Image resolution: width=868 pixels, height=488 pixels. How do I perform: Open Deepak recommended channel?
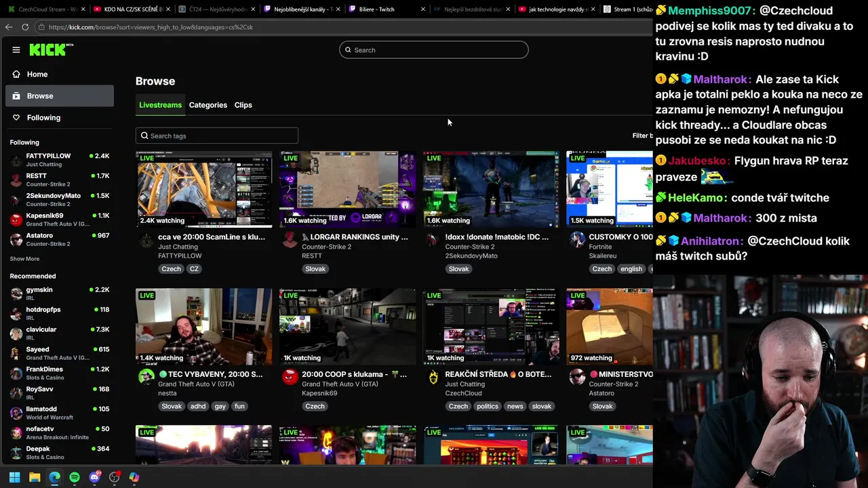[x=60, y=453]
